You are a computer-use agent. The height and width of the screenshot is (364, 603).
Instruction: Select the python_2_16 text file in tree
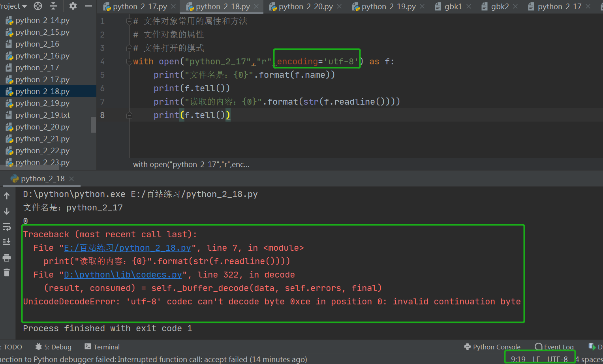(x=37, y=44)
